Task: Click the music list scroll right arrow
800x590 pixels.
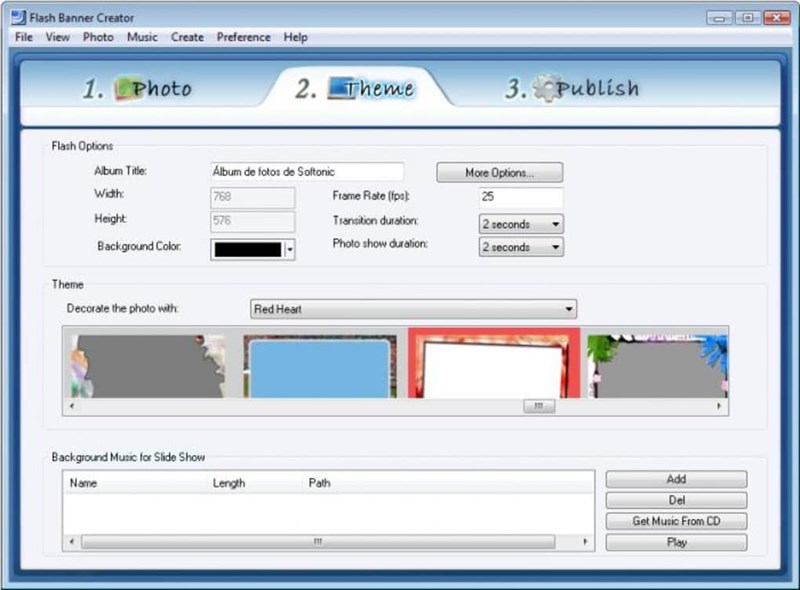Action: click(x=585, y=542)
